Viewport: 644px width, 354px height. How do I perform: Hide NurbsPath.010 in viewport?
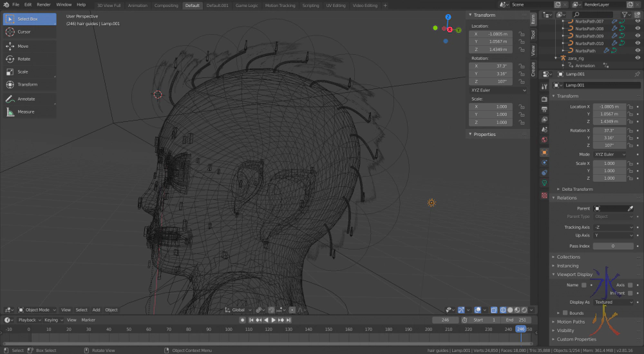(638, 43)
